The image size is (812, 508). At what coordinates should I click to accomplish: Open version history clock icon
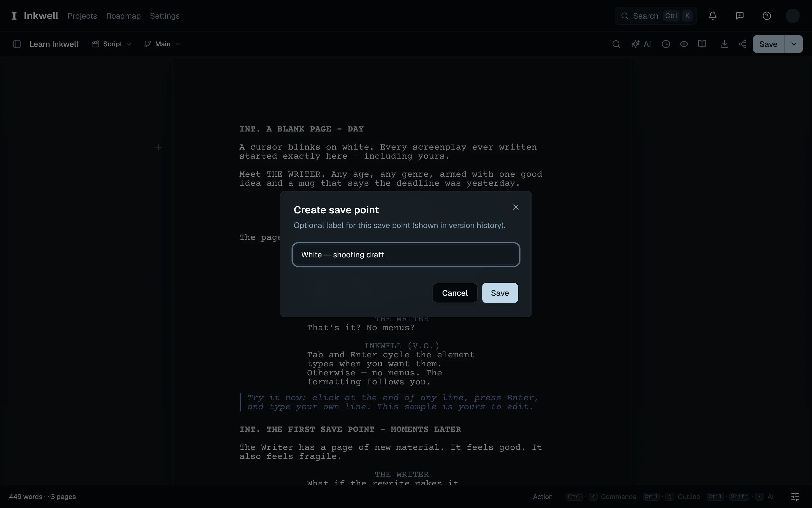[x=666, y=44]
